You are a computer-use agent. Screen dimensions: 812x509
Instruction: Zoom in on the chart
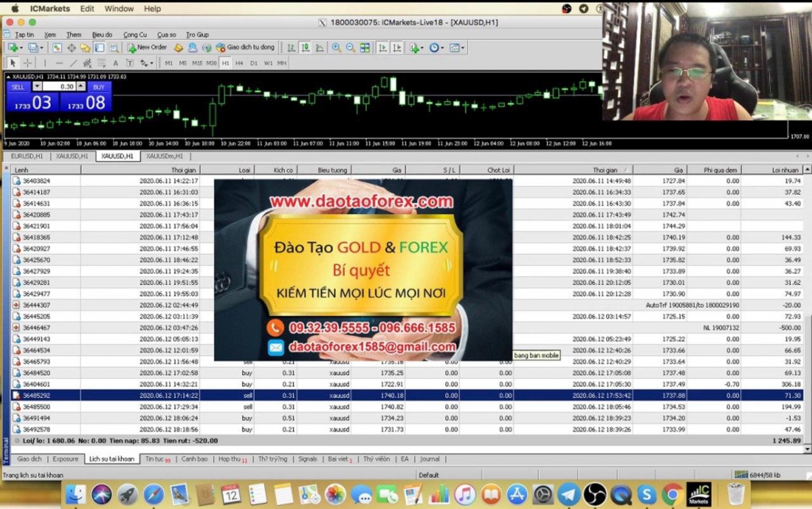[336, 47]
